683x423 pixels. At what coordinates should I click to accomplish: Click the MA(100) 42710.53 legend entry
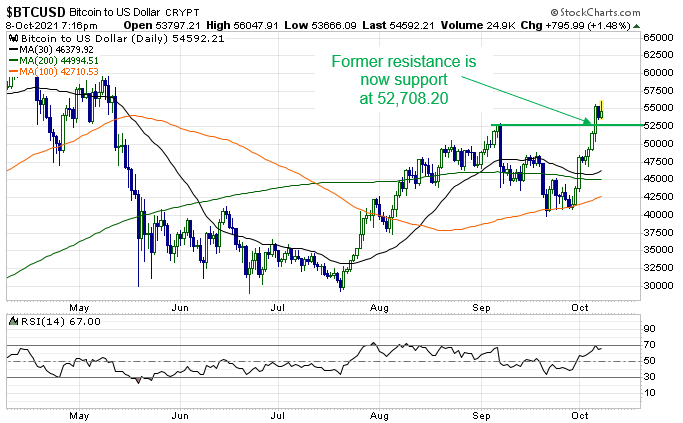54,71
